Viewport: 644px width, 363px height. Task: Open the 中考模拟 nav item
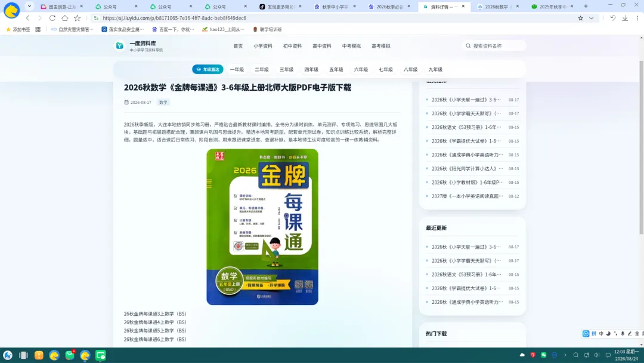tap(352, 46)
